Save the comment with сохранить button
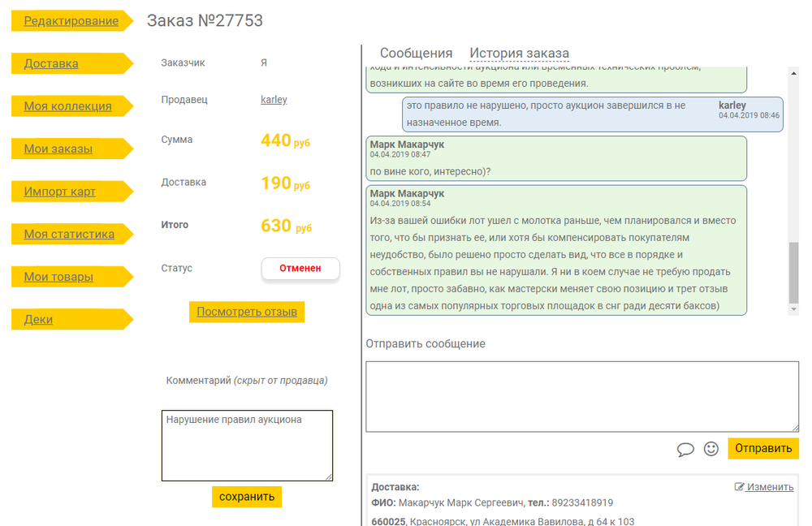812x526 pixels. pyautogui.click(x=246, y=497)
